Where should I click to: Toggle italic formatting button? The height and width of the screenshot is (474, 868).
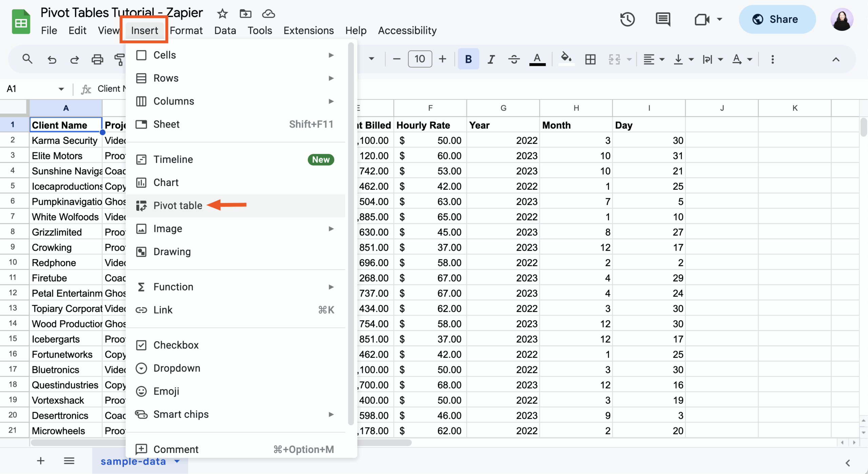point(491,59)
